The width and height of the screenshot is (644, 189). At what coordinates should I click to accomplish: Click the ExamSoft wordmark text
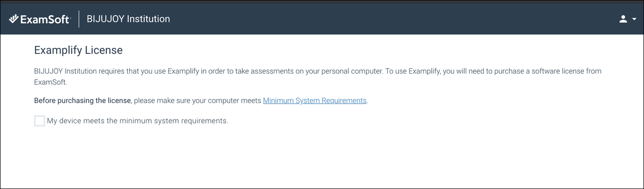tap(45, 19)
